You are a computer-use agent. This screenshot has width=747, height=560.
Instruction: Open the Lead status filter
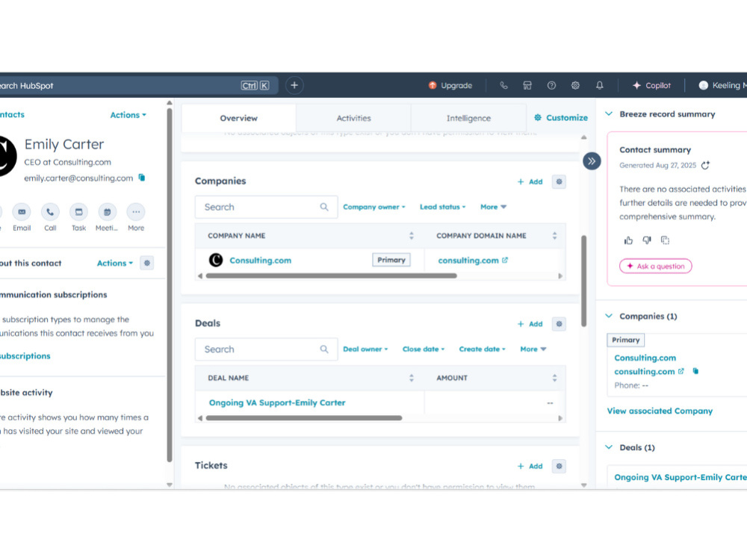(x=442, y=207)
